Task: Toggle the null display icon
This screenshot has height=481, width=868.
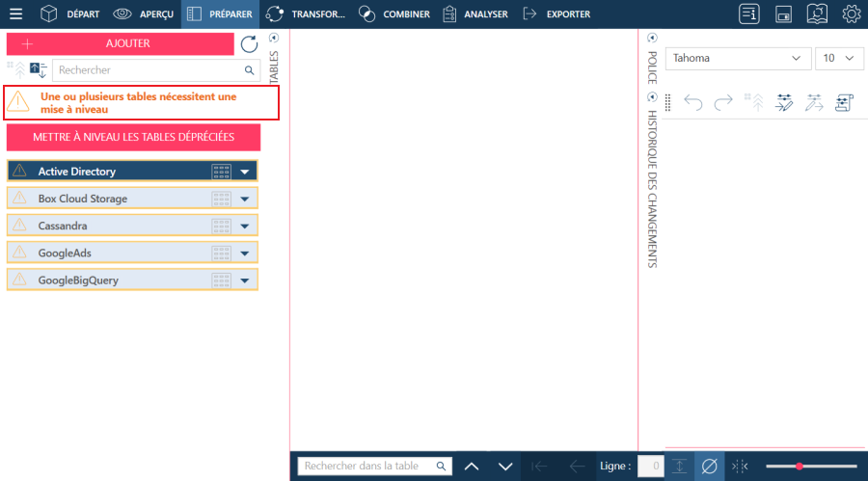Action: tap(709, 466)
